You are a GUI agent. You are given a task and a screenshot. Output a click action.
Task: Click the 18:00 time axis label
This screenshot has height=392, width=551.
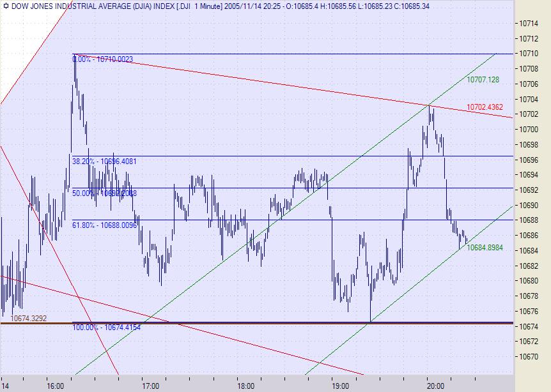pyautogui.click(x=245, y=386)
